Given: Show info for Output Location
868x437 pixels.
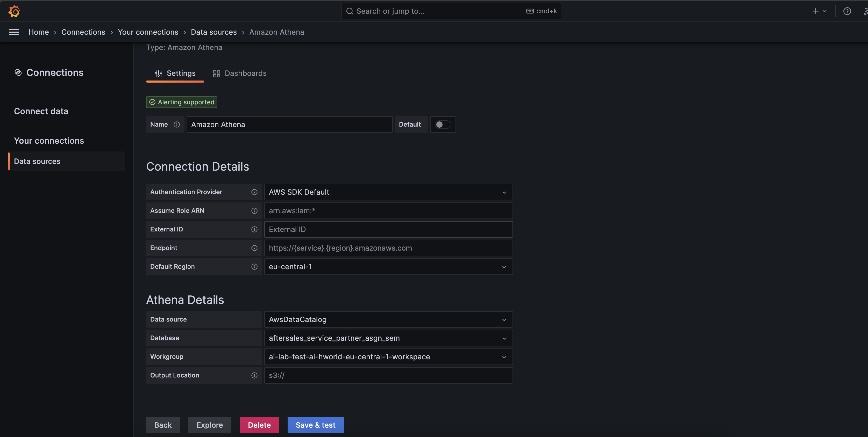Looking at the screenshot, I should [254, 375].
